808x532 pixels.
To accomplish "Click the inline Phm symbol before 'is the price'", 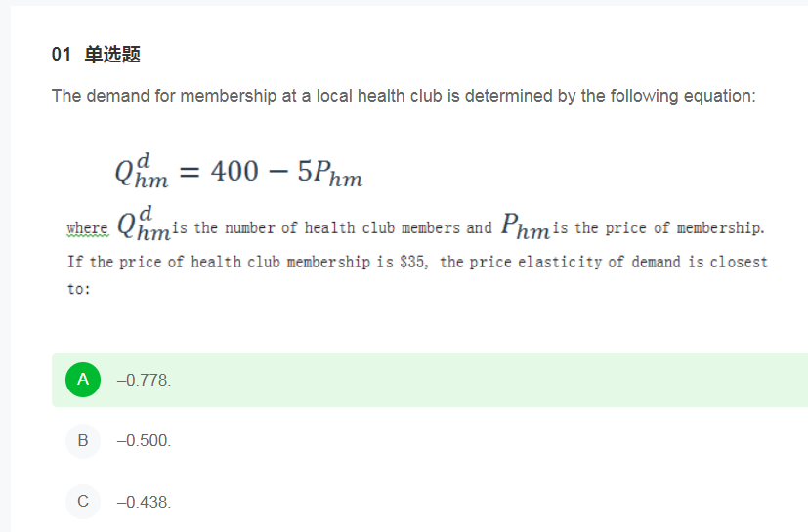I will (x=526, y=225).
